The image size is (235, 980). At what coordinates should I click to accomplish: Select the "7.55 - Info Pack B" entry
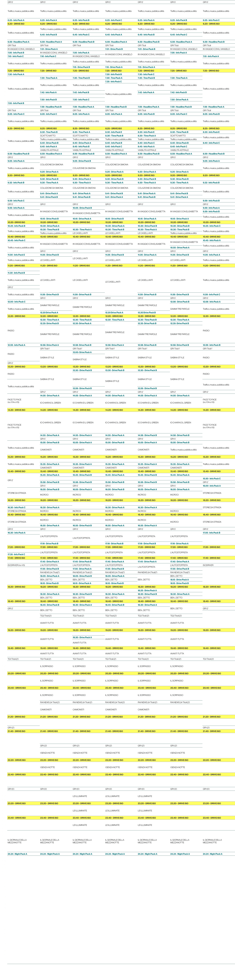pyautogui.click(x=16, y=103)
